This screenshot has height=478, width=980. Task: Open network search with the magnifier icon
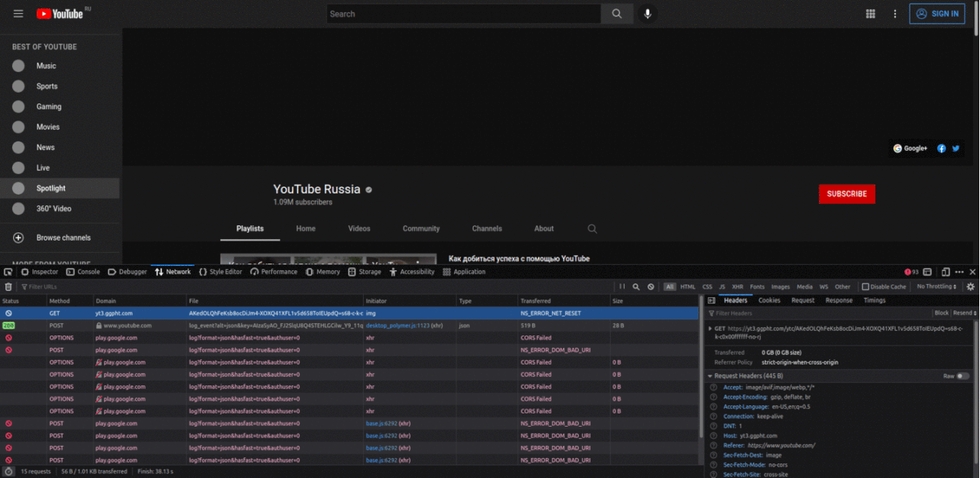pyautogui.click(x=636, y=286)
